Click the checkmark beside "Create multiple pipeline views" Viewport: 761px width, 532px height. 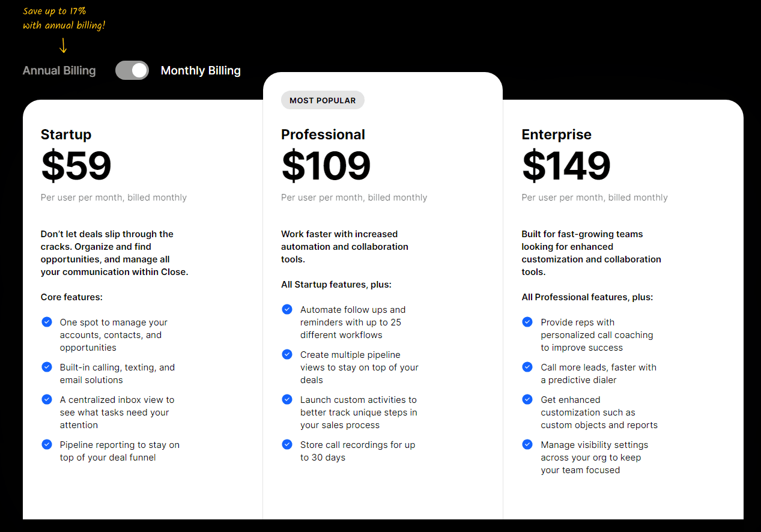point(287,354)
